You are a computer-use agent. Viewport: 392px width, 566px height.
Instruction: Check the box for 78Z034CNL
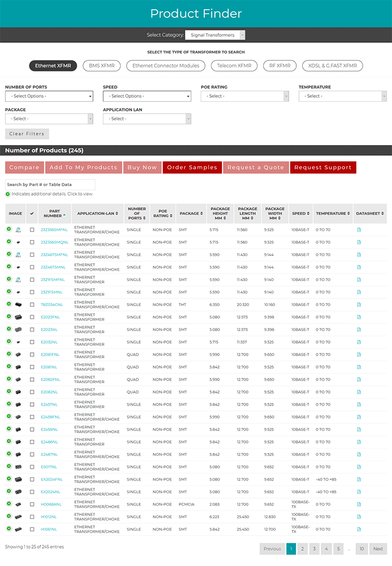click(32, 304)
